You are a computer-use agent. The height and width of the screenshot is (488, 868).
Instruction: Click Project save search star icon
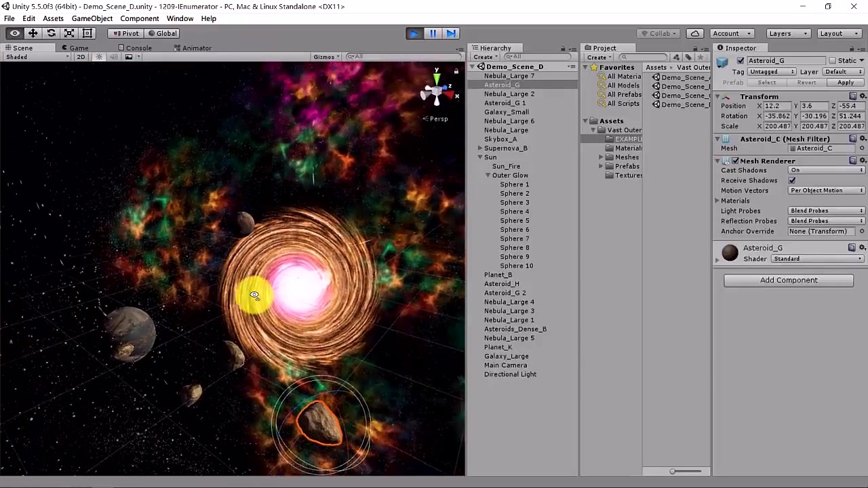701,57
